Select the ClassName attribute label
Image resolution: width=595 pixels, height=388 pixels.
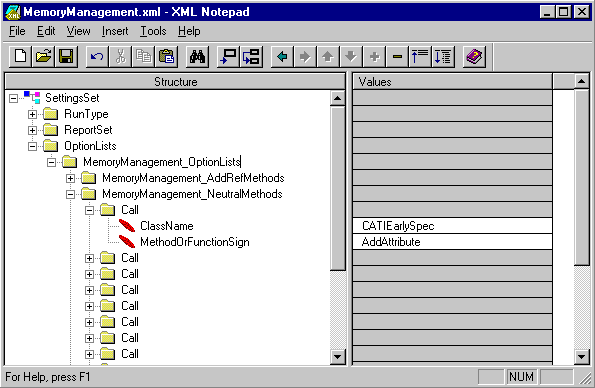click(x=167, y=226)
